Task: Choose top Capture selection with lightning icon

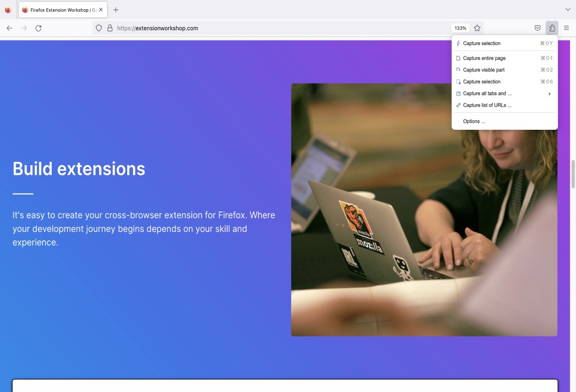Action: click(x=504, y=43)
